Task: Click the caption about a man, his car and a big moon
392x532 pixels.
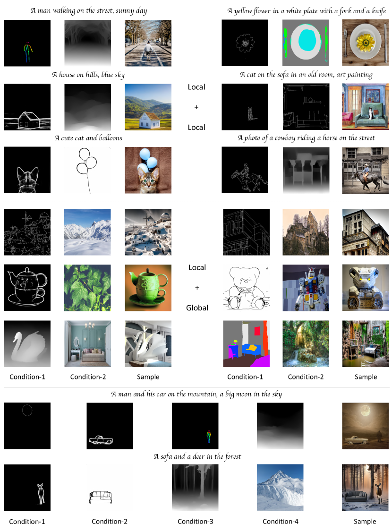Action: [196, 394]
